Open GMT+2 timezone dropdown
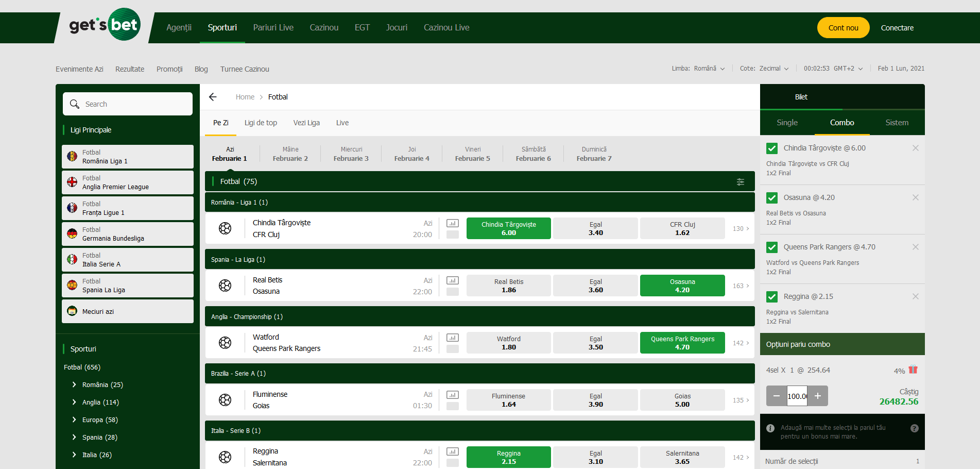 pyautogui.click(x=848, y=69)
